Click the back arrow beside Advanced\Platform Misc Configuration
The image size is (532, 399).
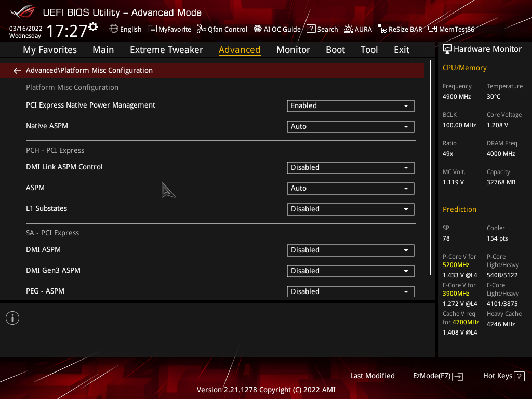point(17,71)
